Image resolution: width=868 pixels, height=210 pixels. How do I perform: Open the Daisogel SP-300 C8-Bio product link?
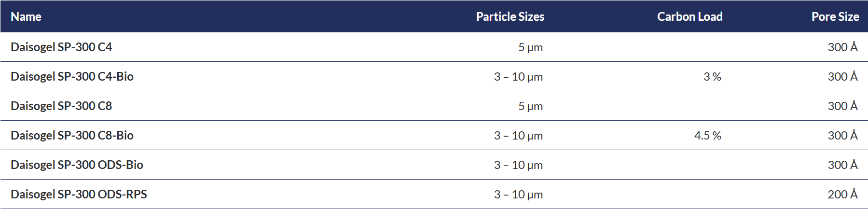click(x=72, y=135)
